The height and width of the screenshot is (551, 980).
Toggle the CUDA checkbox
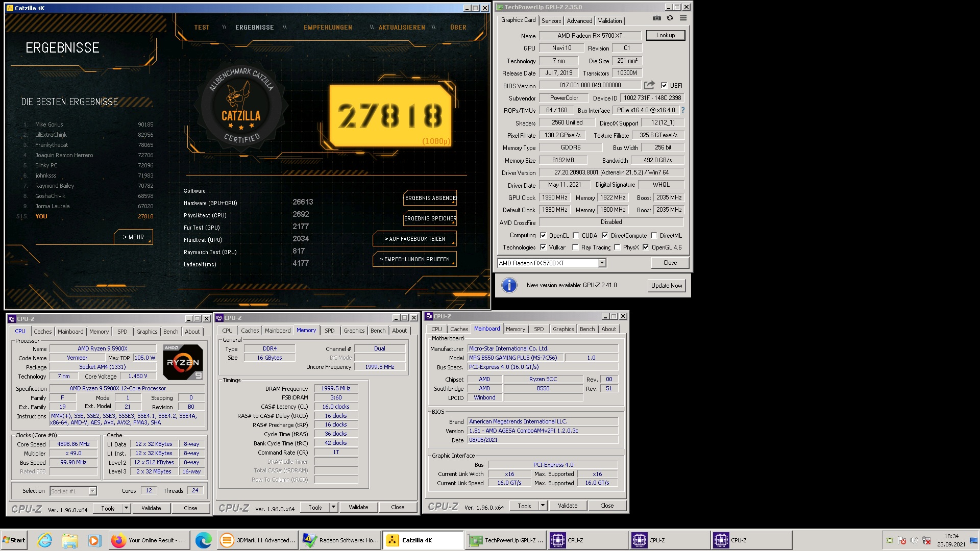576,236
